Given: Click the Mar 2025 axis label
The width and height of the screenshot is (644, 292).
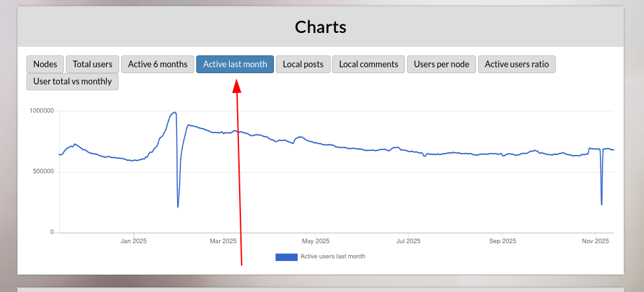Looking at the screenshot, I should pos(223,241).
